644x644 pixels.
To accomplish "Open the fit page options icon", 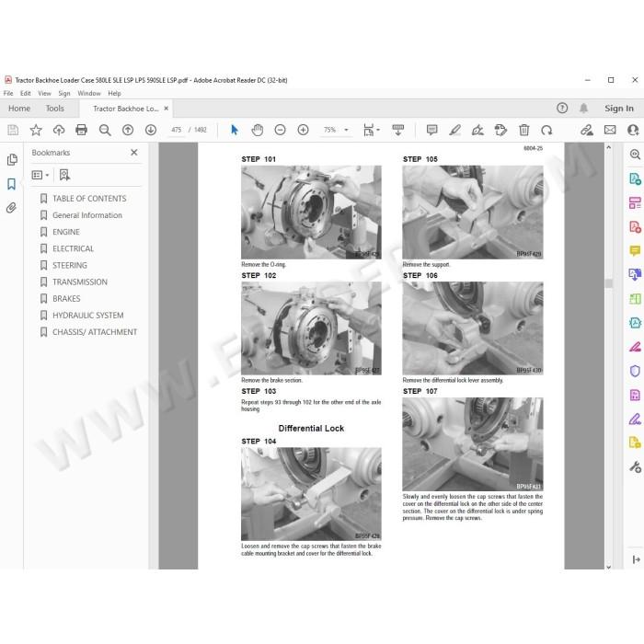I will pos(371,131).
